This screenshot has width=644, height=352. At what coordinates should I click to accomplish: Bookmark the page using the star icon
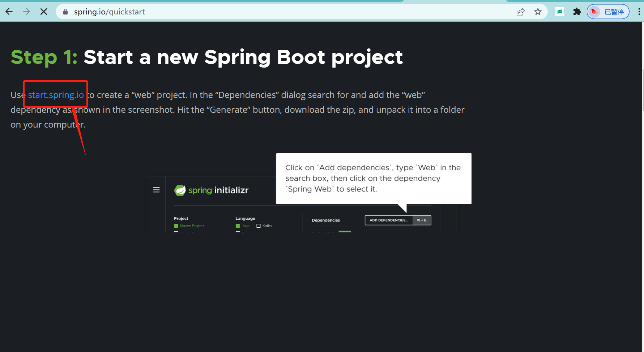click(538, 12)
